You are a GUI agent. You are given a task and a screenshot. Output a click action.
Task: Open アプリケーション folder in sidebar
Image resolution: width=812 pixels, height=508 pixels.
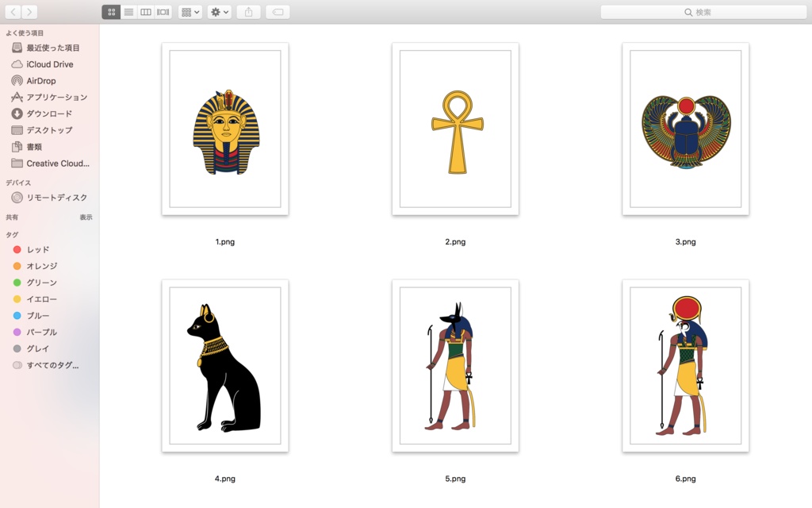coord(50,97)
